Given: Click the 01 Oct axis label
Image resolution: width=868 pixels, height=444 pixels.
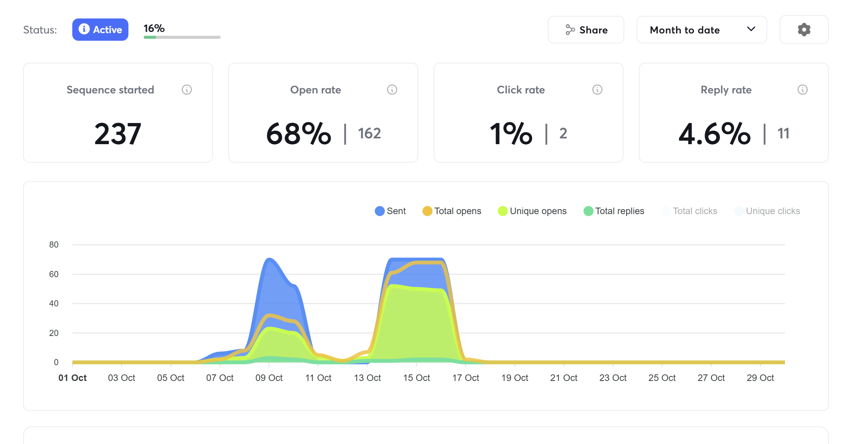Looking at the screenshot, I should 72,377.
